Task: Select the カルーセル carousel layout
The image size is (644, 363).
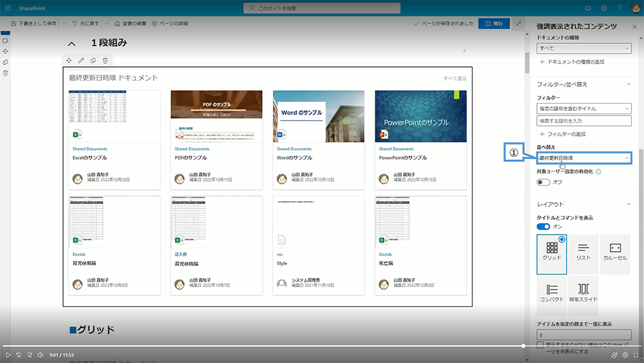Action: pyautogui.click(x=615, y=255)
